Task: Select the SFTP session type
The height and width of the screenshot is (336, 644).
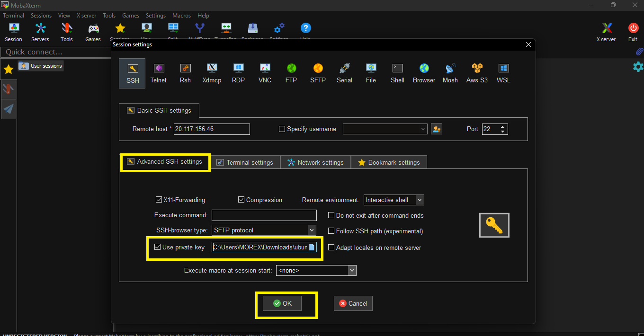Action: [318, 73]
